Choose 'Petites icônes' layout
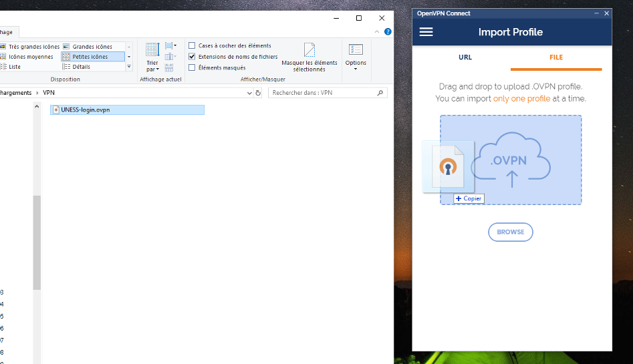 (x=93, y=57)
